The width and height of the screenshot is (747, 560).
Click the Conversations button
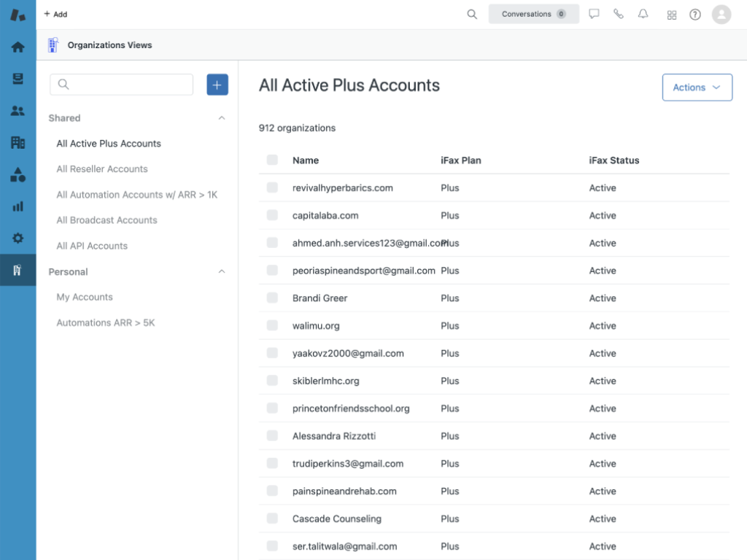533,14
